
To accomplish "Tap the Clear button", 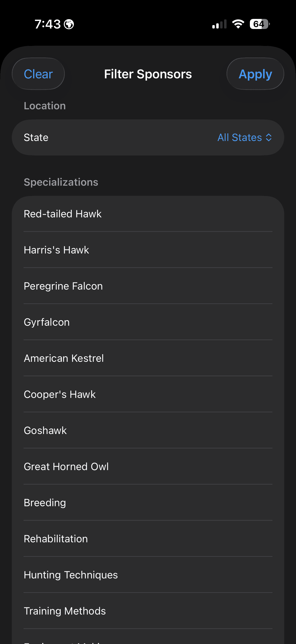I will [x=38, y=74].
